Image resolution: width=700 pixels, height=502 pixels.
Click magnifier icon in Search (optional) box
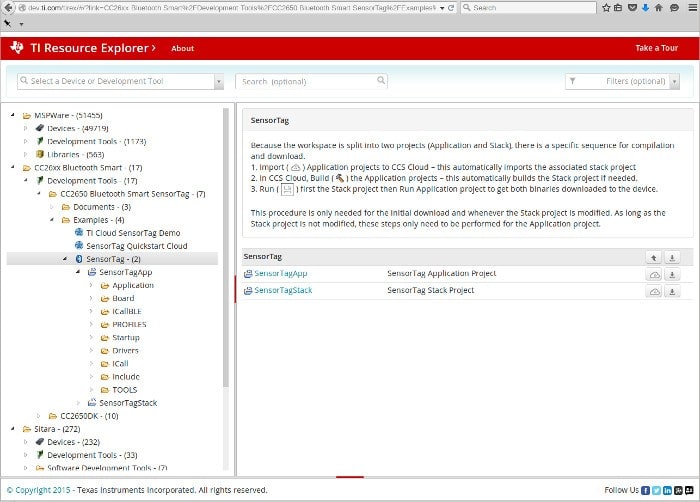pyautogui.click(x=381, y=80)
